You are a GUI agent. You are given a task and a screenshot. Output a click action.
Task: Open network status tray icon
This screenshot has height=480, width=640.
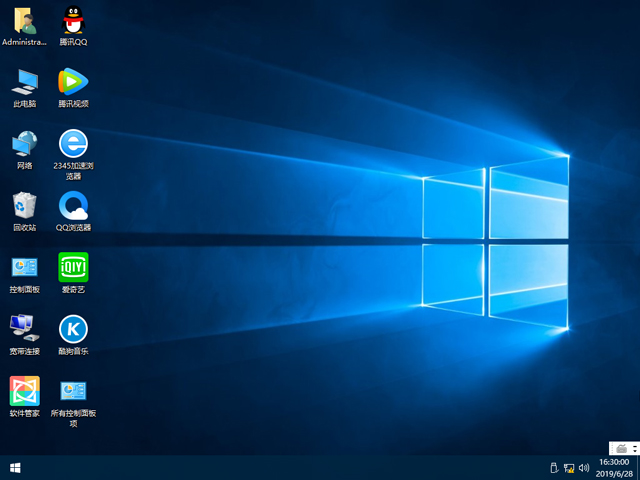(x=569, y=468)
